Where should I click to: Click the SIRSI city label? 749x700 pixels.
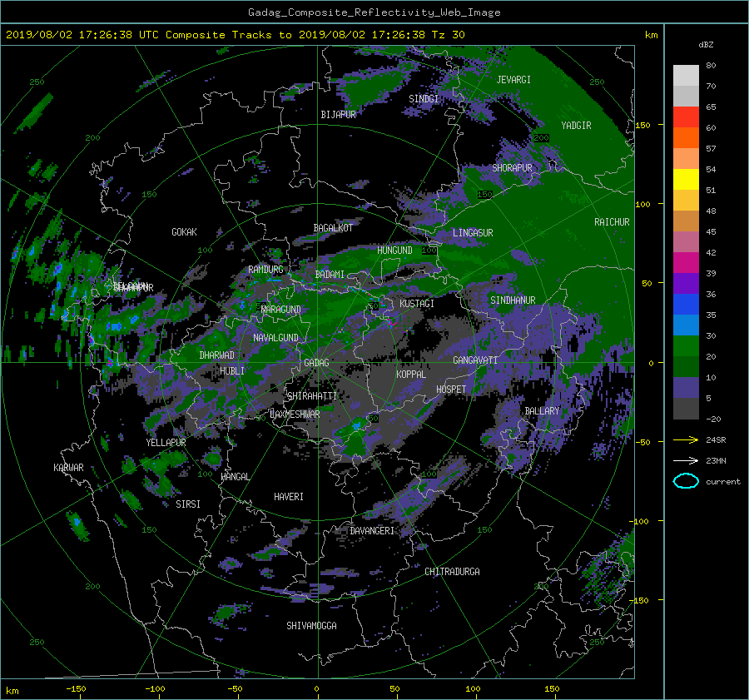pos(188,504)
